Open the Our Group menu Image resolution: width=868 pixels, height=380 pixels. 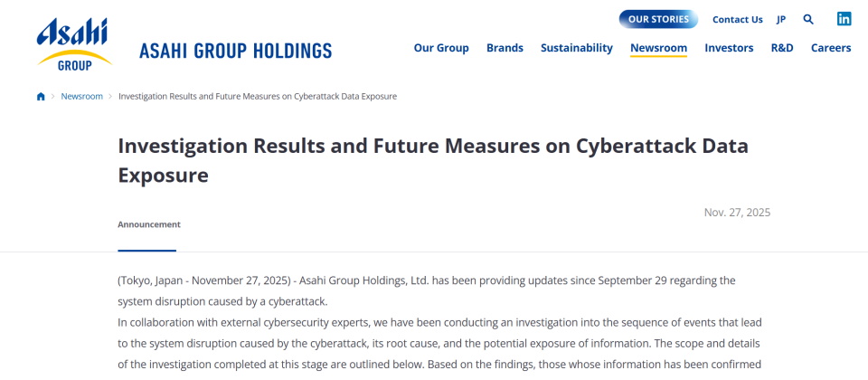441,48
